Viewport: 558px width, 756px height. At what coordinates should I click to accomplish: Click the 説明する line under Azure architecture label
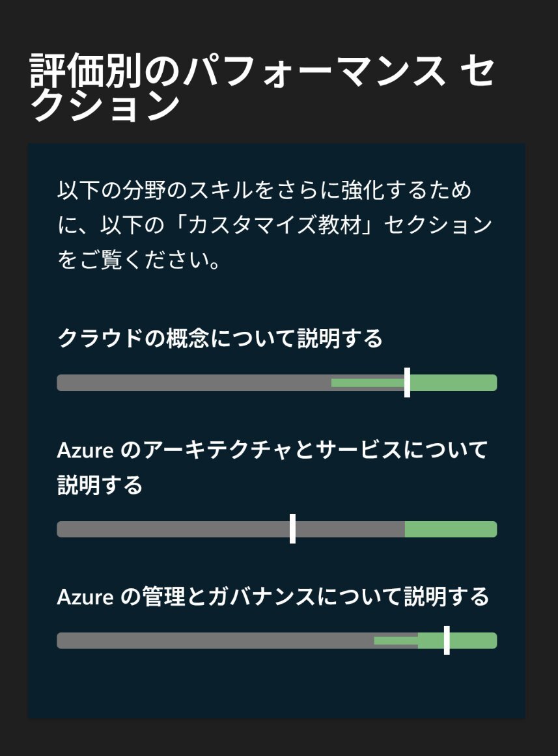point(100,485)
